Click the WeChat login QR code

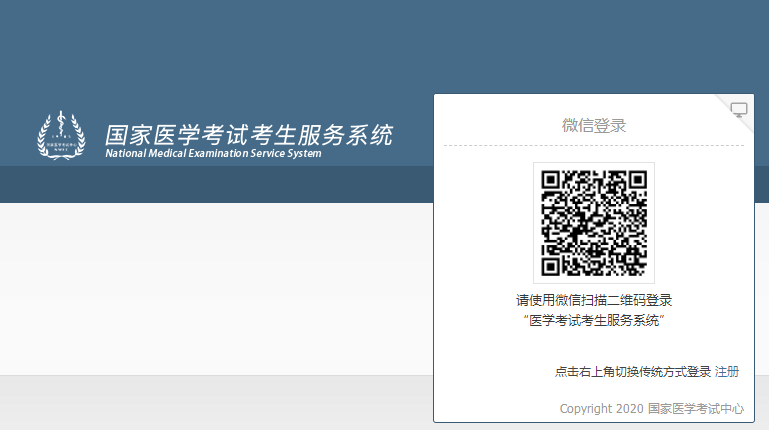point(593,223)
